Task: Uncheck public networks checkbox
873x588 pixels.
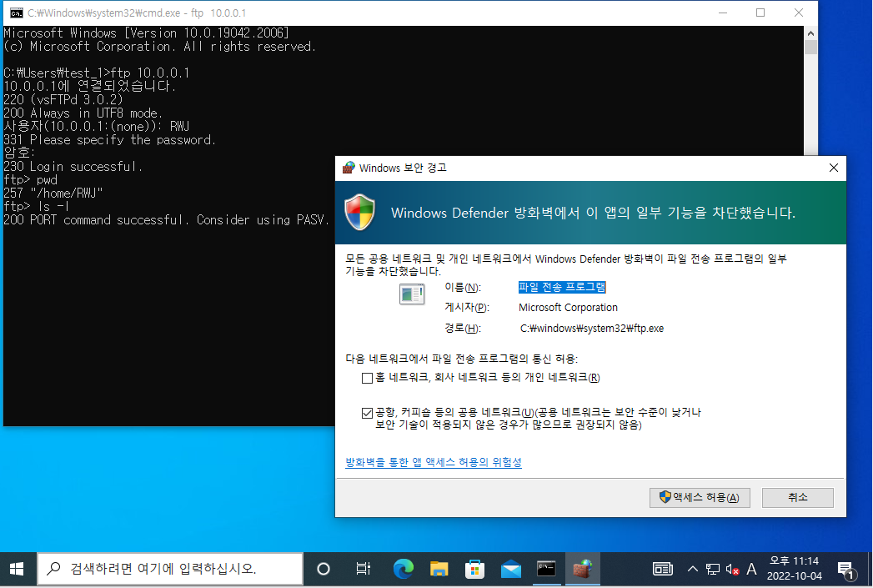Action: coord(367,413)
